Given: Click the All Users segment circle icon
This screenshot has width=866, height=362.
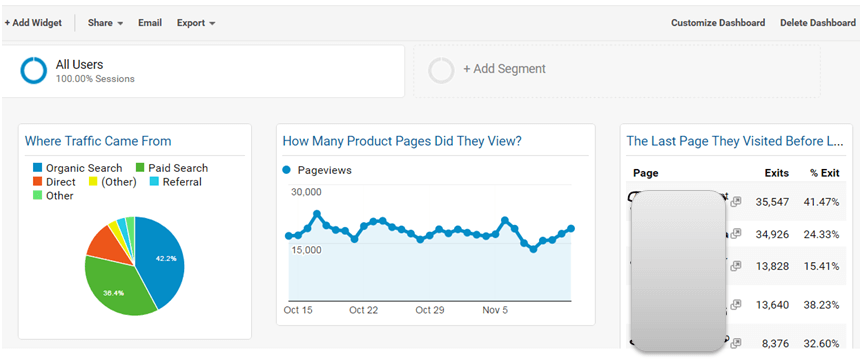Looking at the screenshot, I should click(x=34, y=70).
